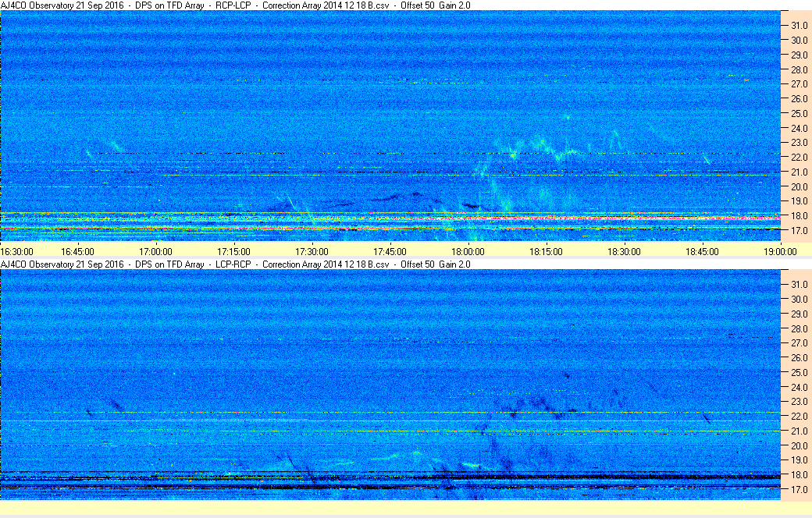The width and height of the screenshot is (812, 518).
Task: Click the 18:15:00 time axis label
Action: click(546, 251)
